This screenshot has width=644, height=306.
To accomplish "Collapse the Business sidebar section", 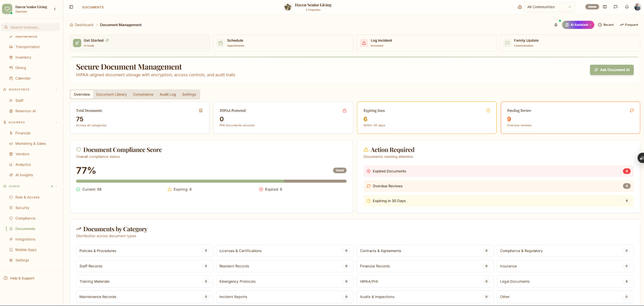I will (x=56, y=122).
